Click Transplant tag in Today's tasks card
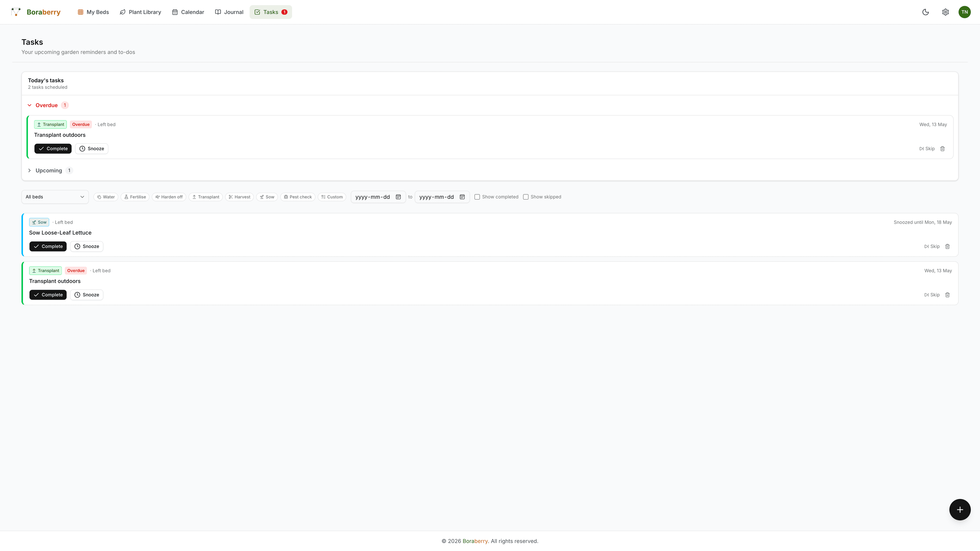This screenshot has height=551, width=980. (51, 124)
